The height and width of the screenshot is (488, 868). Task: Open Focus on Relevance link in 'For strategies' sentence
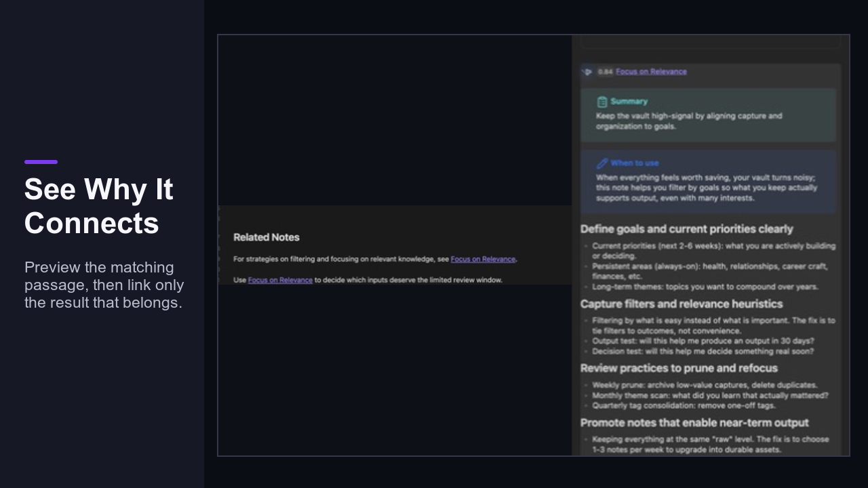[x=483, y=259]
